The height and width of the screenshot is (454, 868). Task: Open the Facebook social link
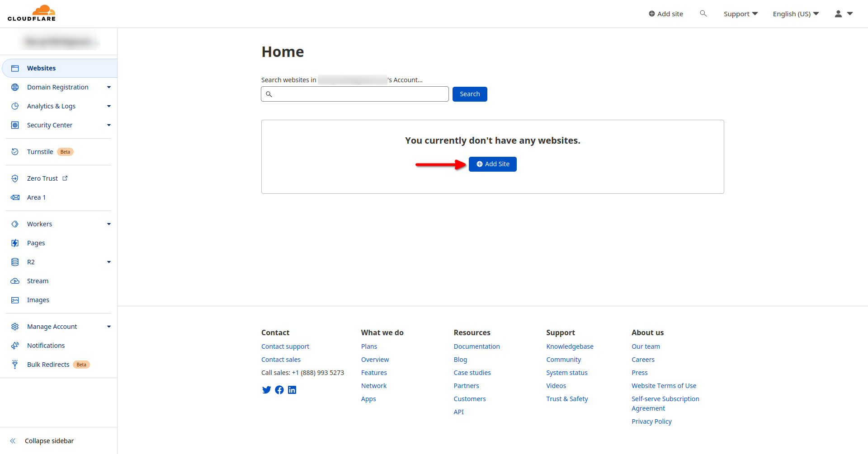click(x=279, y=390)
